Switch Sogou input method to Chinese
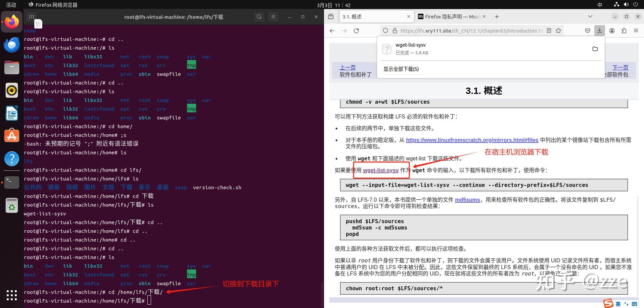Viewport: 644px width, 308px height. [x=618, y=304]
